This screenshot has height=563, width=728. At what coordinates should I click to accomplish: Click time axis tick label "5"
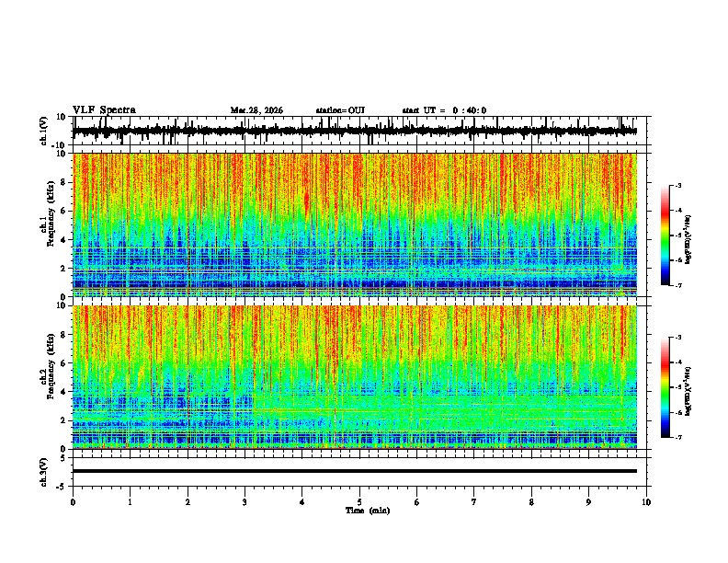click(x=359, y=502)
